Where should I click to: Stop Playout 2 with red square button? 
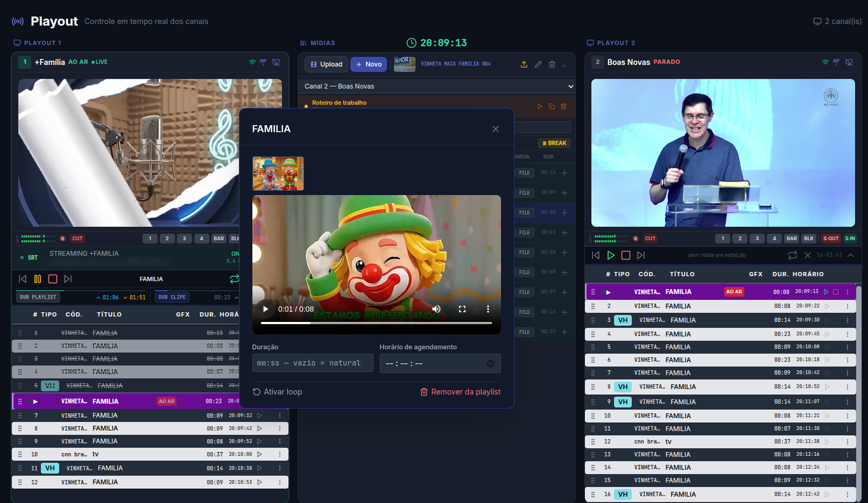626,255
